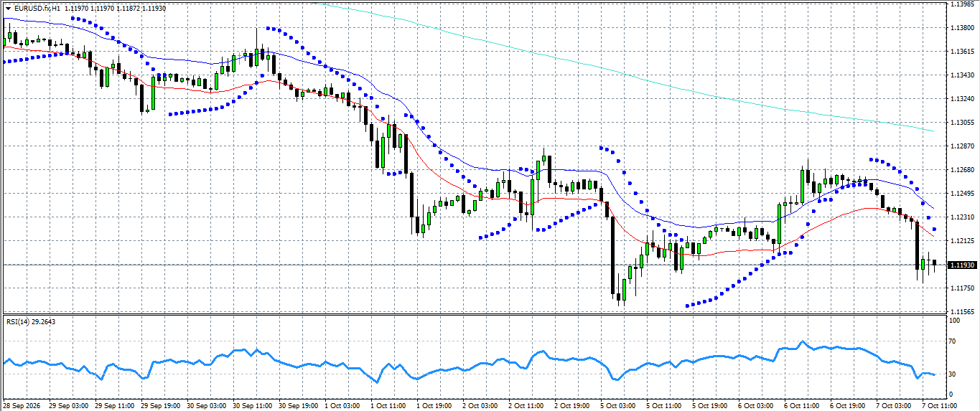Click the 1 Oct 03:00 time label
The image size is (980, 411).
[x=342, y=405]
